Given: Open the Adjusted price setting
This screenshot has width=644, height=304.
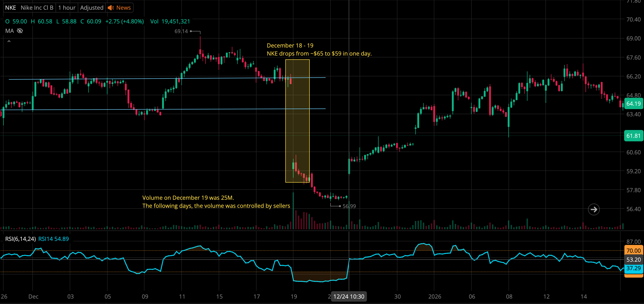Looking at the screenshot, I should (91, 8).
